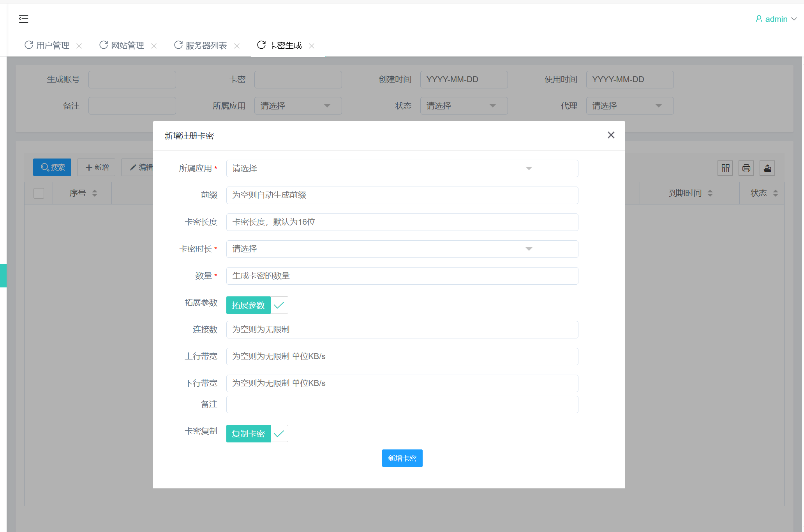Select the 卡密生成 tab
Viewport: 804px width, 532px height.
[285, 46]
